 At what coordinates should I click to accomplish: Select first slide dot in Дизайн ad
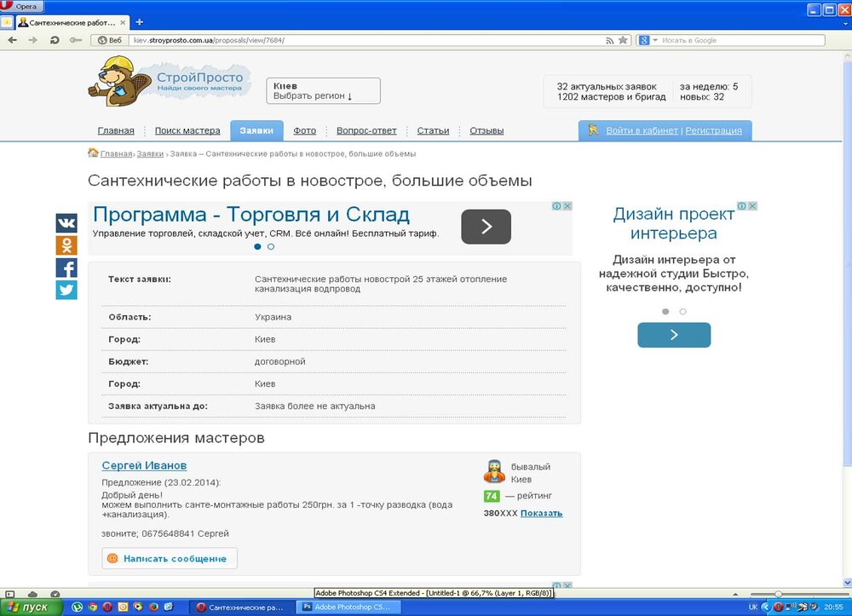(665, 311)
